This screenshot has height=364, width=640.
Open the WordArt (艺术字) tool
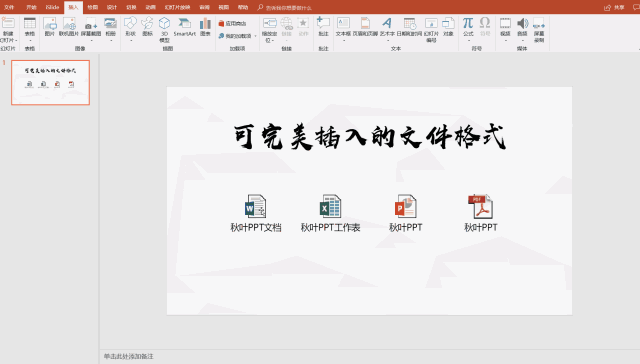(387, 28)
